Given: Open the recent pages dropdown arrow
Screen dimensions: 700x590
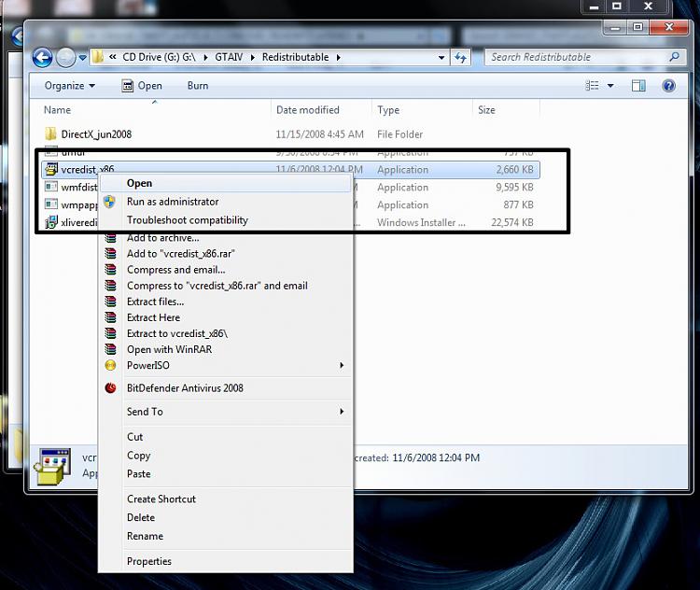Looking at the screenshot, I should click(x=82, y=58).
